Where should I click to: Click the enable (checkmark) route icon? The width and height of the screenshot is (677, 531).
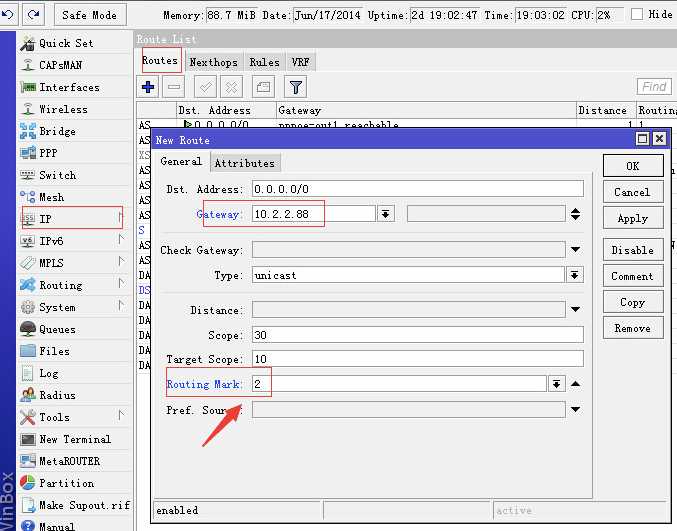[x=206, y=87]
